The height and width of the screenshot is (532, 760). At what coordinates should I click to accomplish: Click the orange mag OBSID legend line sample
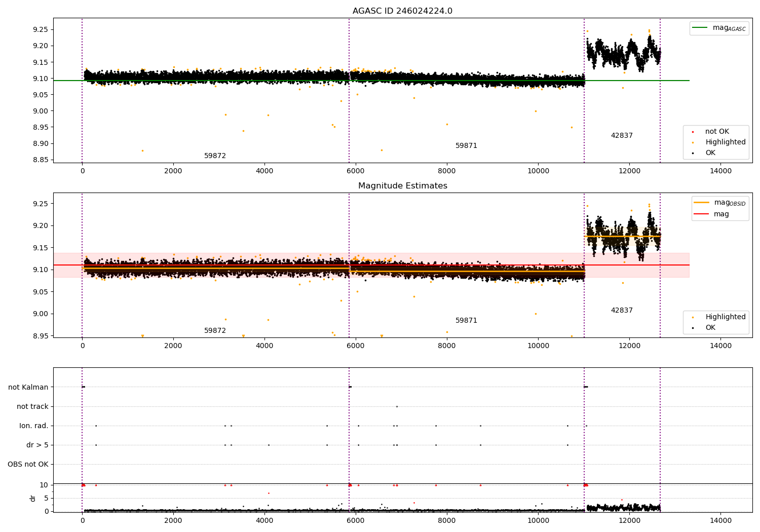click(x=702, y=203)
